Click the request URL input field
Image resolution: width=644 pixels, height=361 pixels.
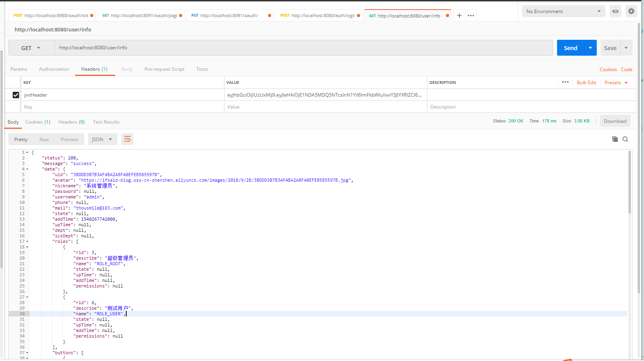(304, 48)
